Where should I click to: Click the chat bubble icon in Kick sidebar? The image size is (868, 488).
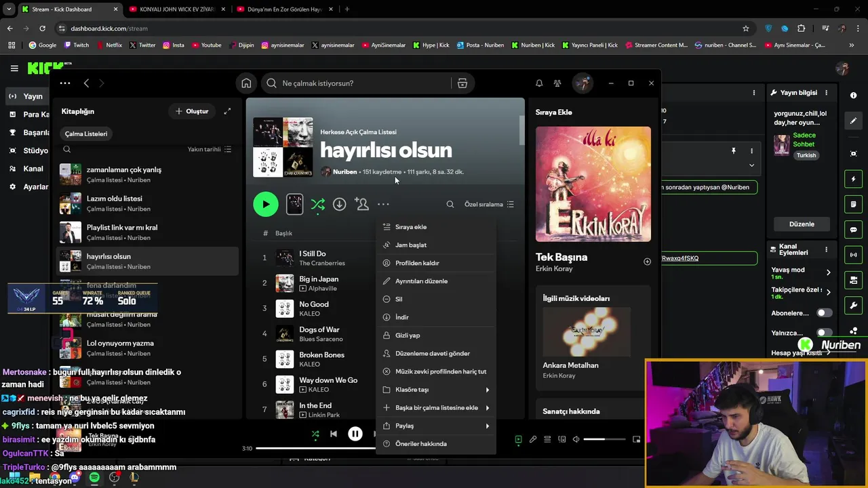(x=853, y=230)
